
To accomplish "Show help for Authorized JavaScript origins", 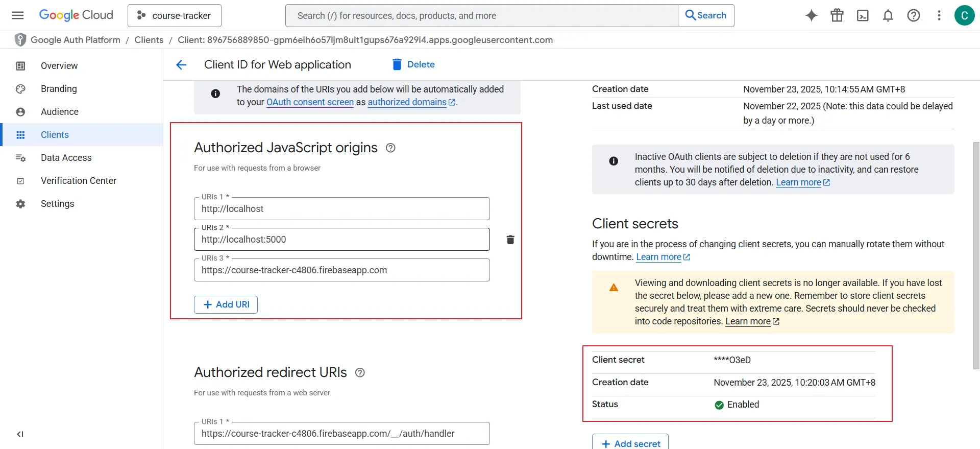I will click(x=390, y=148).
